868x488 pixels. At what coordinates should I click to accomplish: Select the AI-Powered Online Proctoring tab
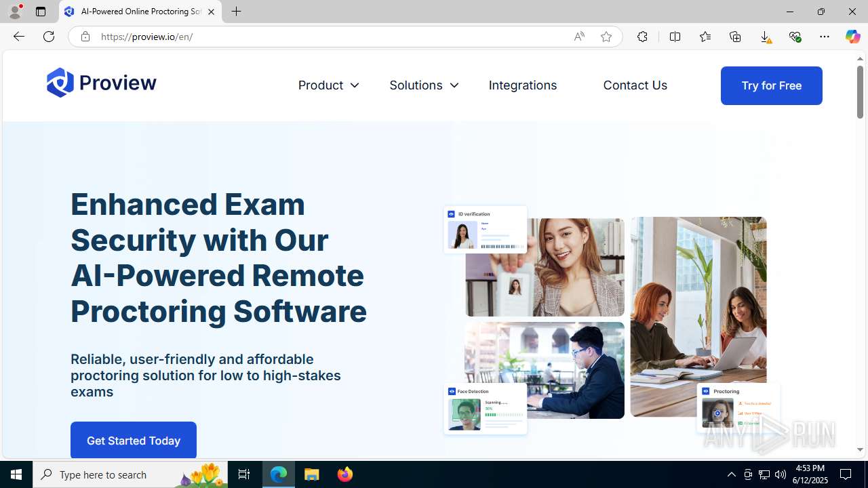(140, 12)
